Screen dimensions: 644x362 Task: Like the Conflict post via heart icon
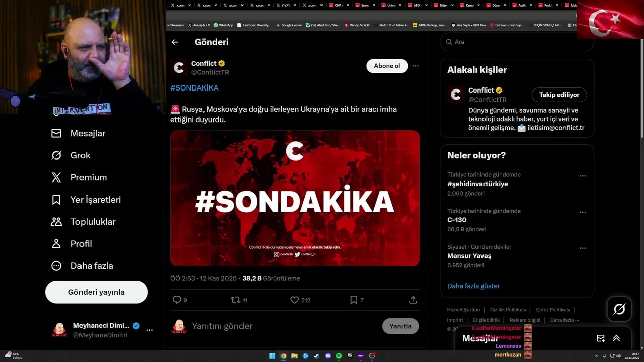(x=295, y=300)
